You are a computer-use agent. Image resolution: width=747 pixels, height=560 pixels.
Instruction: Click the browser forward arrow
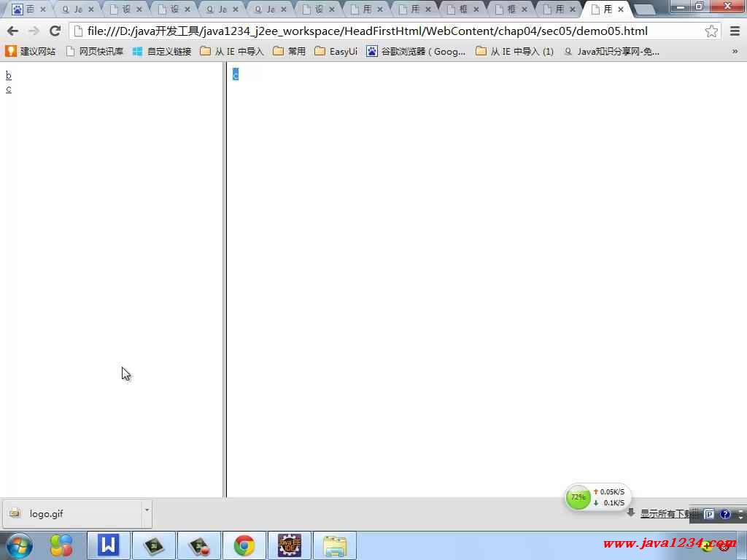(x=34, y=31)
